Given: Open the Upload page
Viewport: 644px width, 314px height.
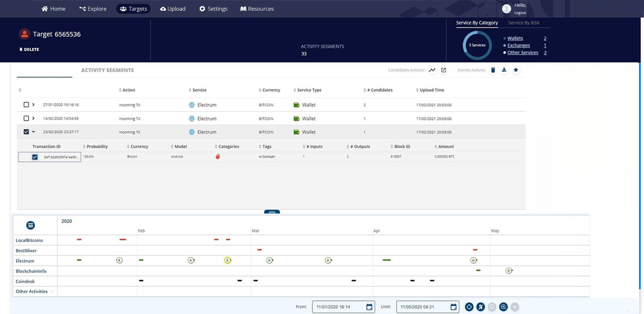Looking at the screenshot, I should pos(173,9).
